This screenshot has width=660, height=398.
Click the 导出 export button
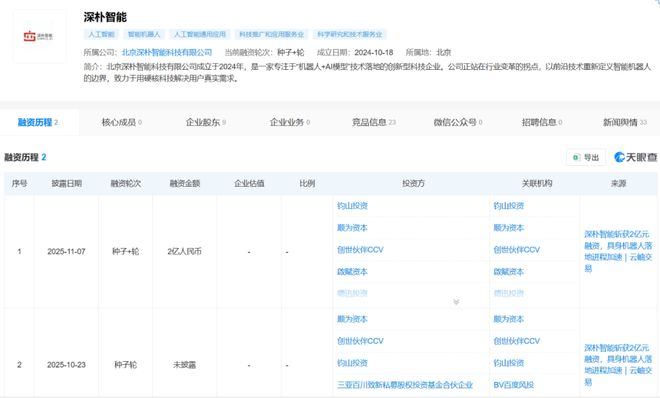click(x=586, y=157)
